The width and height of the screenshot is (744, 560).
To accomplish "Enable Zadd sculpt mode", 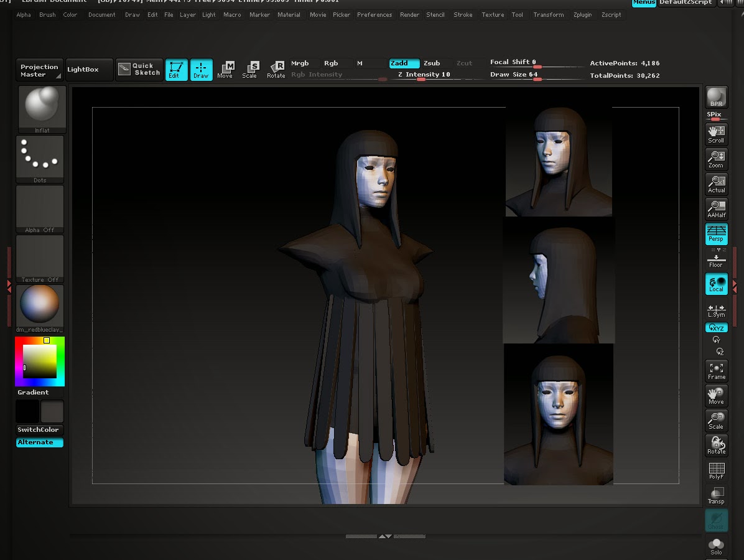I will pos(404,63).
